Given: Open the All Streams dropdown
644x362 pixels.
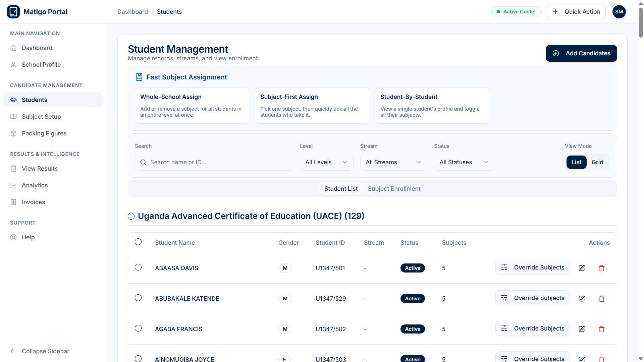Looking at the screenshot, I should coord(393,162).
